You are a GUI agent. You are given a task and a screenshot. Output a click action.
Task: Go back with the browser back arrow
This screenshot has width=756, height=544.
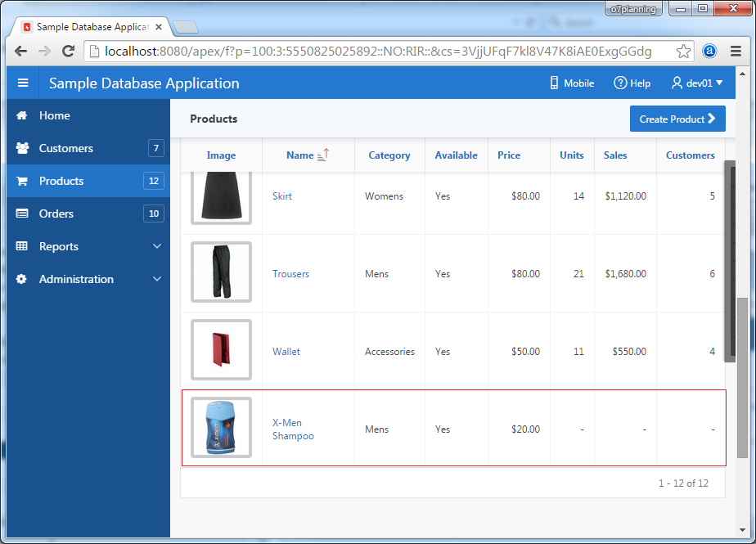pos(20,51)
